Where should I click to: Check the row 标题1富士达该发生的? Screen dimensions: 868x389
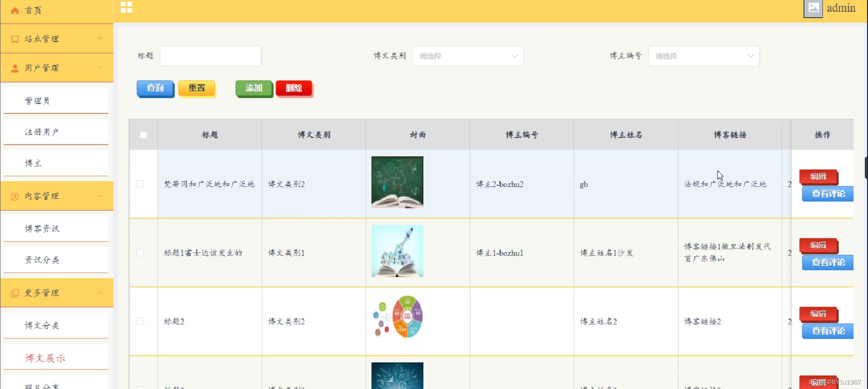pos(141,253)
